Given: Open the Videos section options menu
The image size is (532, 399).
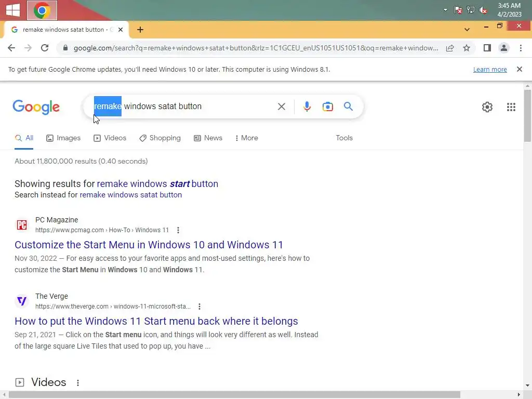Looking at the screenshot, I should click(x=78, y=383).
